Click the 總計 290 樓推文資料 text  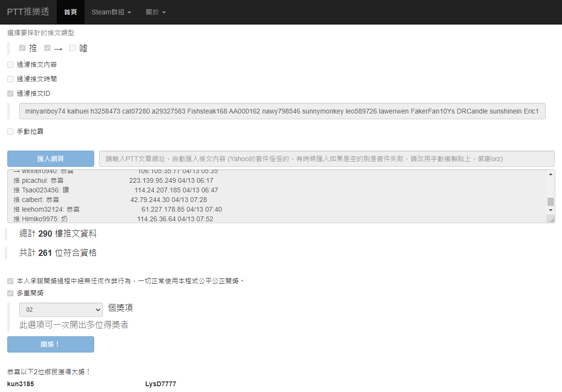click(x=58, y=233)
